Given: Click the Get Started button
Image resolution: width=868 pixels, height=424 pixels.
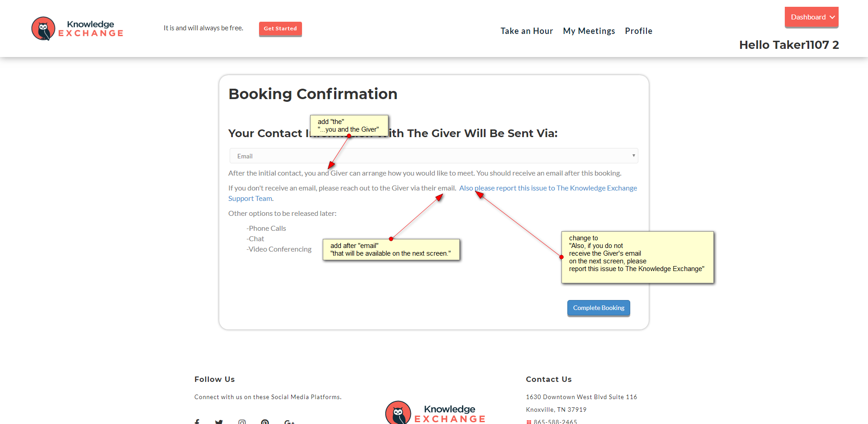Looking at the screenshot, I should (280, 29).
